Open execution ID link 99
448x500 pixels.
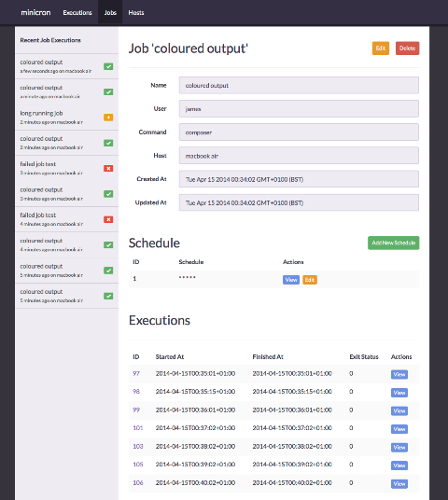(136, 410)
